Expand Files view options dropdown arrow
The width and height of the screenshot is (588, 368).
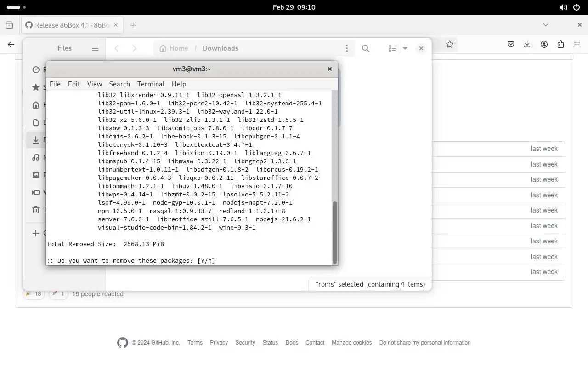pos(405,48)
